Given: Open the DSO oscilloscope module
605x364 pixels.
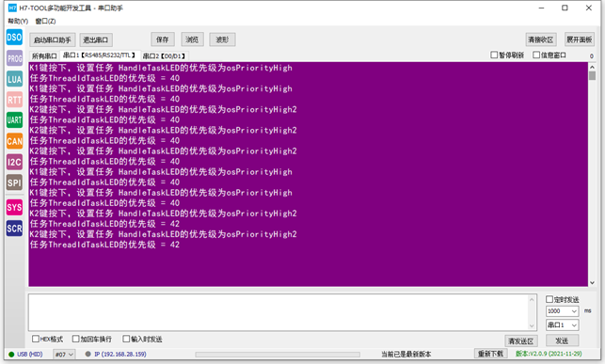Looking at the screenshot, I should coord(14,38).
